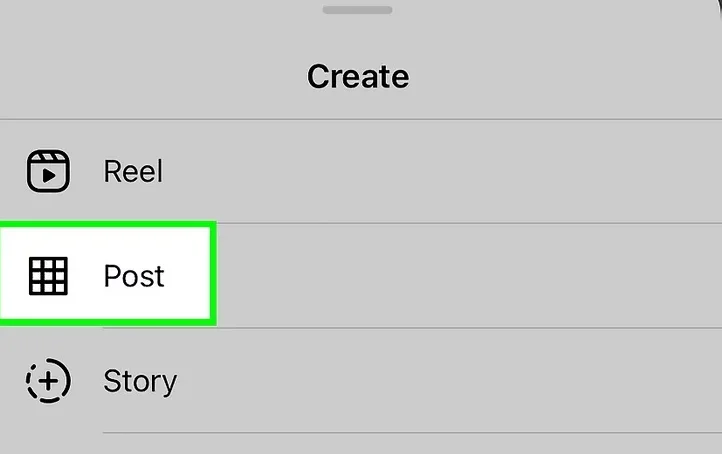The width and height of the screenshot is (722, 454).
Task: Tap the Story dashed-circle plus icon
Action: [47, 381]
